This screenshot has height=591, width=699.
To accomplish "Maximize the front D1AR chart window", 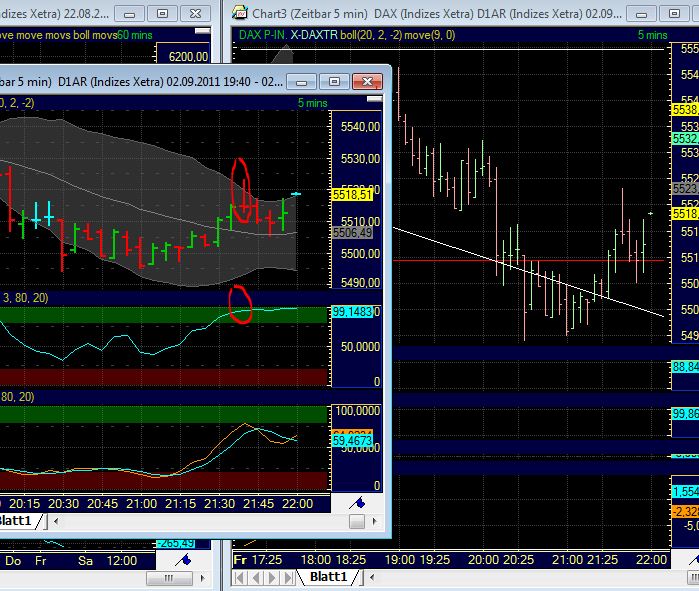I will (x=334, y=82).
